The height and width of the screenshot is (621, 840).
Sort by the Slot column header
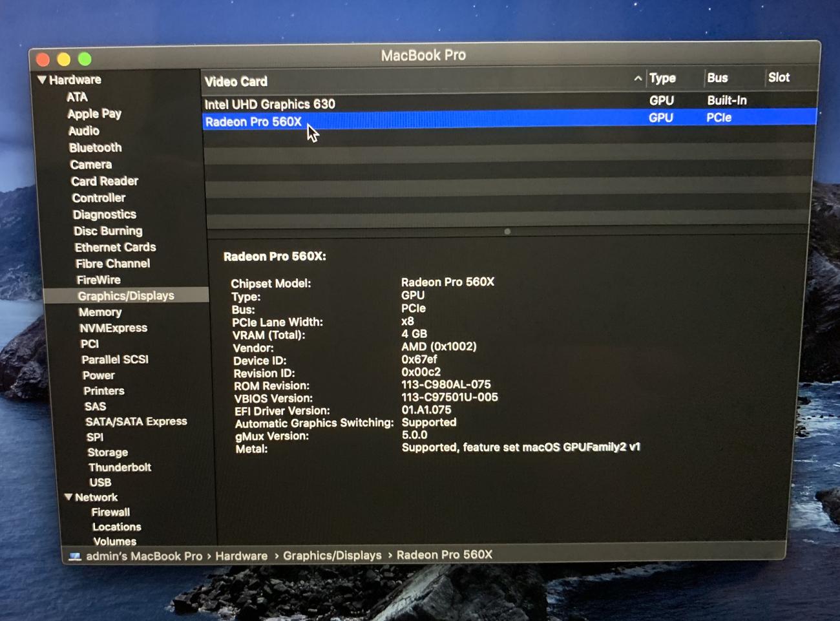point(779,78)
